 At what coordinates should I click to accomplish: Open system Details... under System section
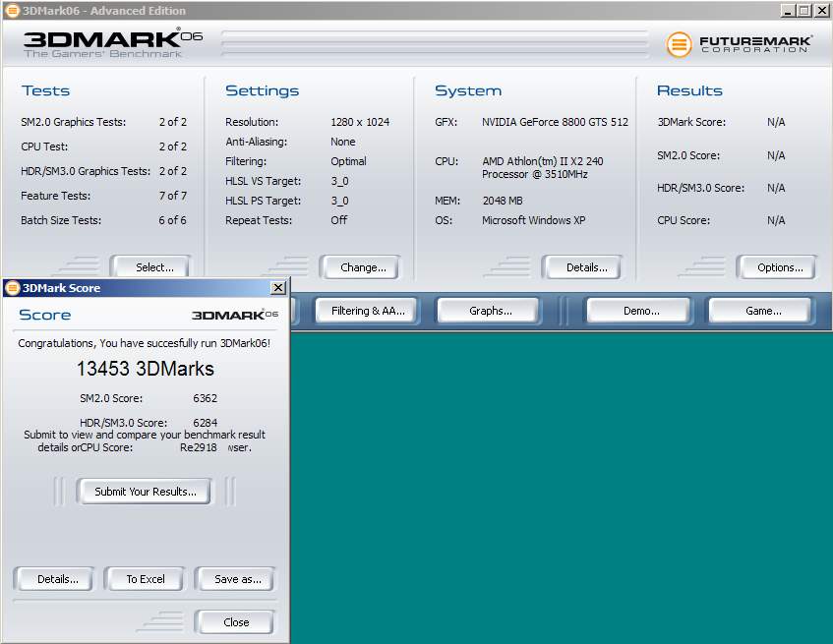587,267
